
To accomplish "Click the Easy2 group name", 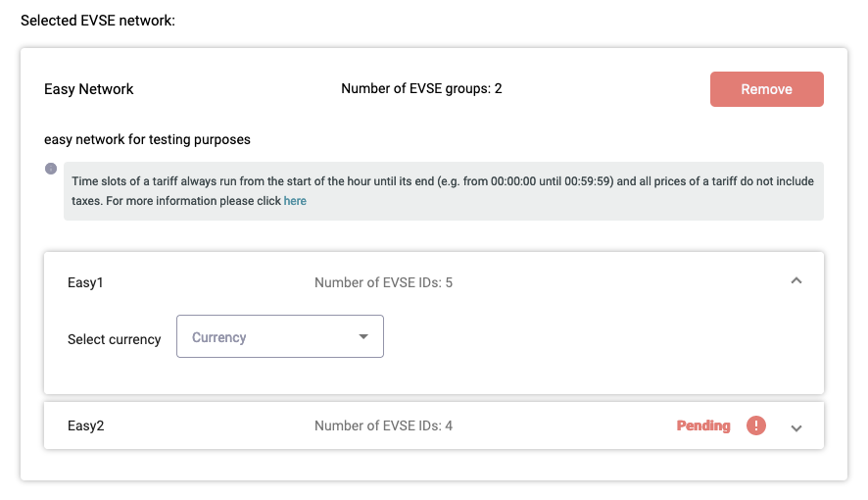I will click(86, 425).
